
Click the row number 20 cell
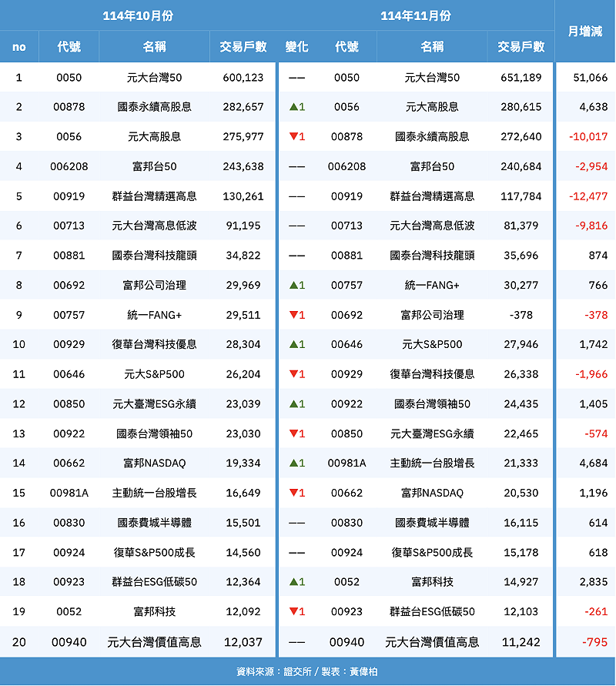(x=19, y=642)
